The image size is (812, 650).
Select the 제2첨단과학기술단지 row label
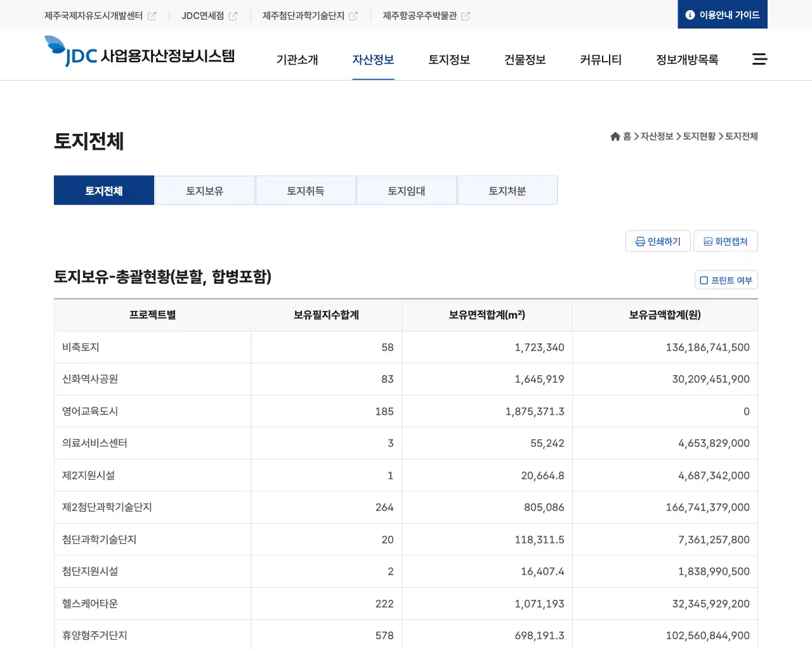107,507
